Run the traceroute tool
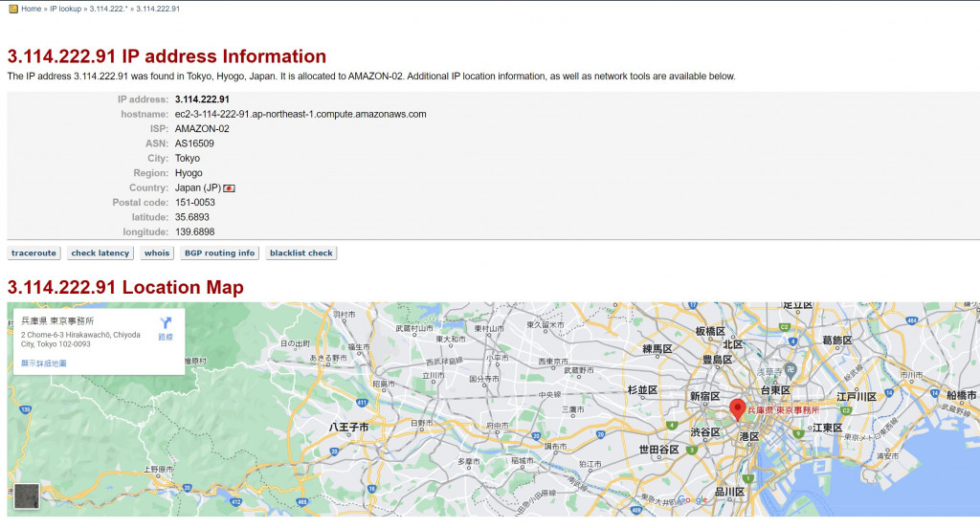The height and width of the screenshot is (528, 980). tap(33, 253)
